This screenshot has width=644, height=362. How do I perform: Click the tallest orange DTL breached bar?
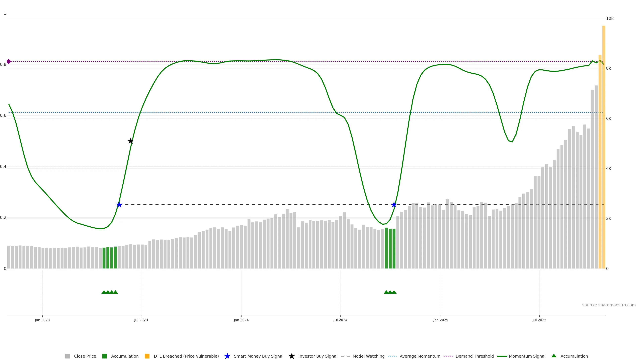pos(604,147)
